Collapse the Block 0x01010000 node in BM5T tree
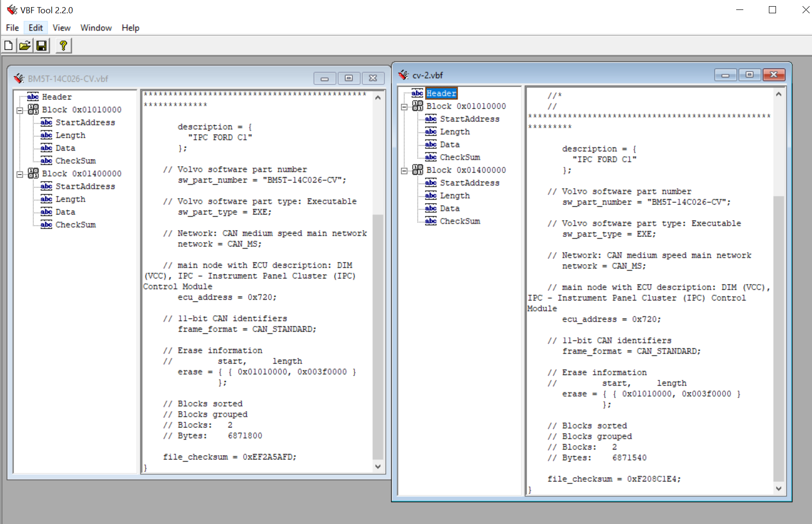 click(19, 109)
